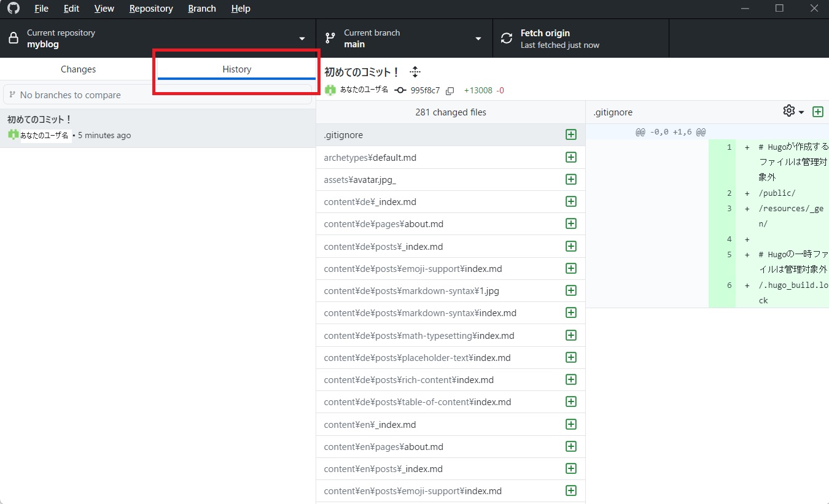Click added icon on archetypes¥default.md row
The image size is (829, 504).
click(x=571, y=158)
